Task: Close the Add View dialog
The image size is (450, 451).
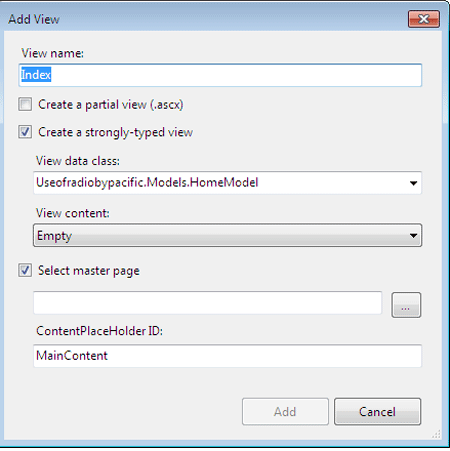Action: click(x=424, y=19)
